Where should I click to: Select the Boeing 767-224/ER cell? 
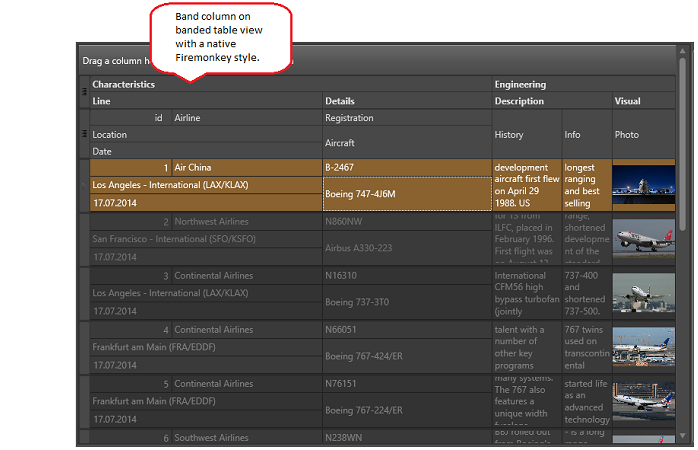[407, 410]
